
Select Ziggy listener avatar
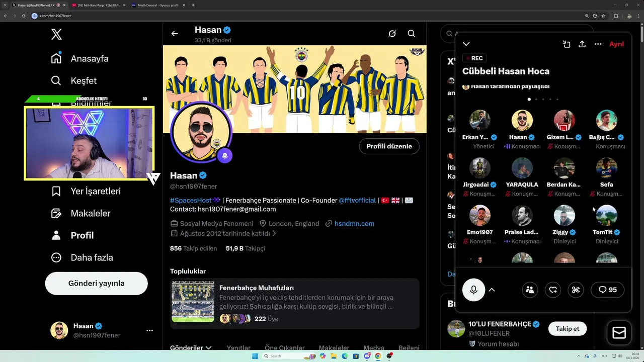(565, 215)
